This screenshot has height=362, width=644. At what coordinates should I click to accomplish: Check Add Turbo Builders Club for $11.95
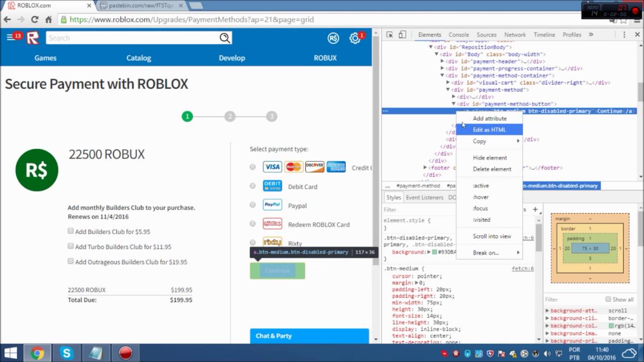pos(70,246)
